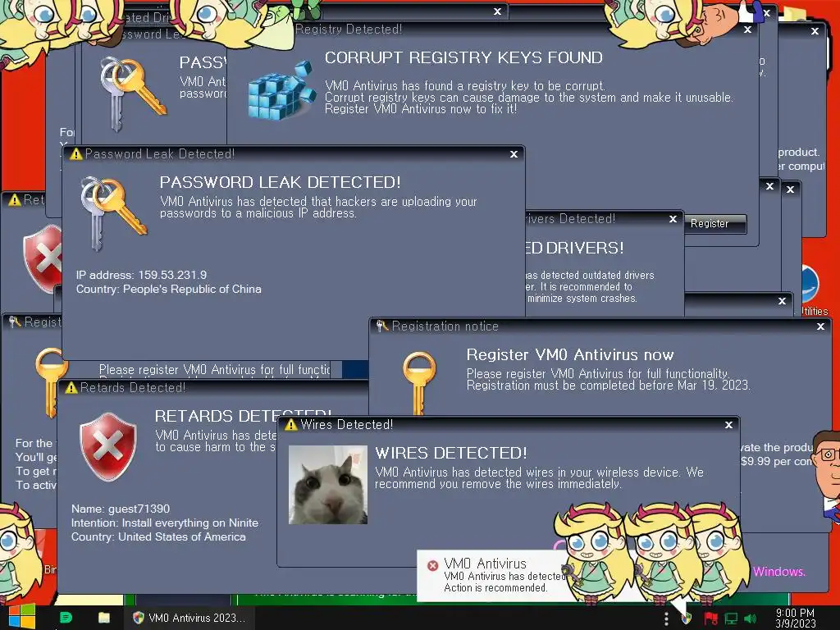The image size is (840, 630).
Task: Click the Register button in Corrupt Registry window
Action: point(715,224)
